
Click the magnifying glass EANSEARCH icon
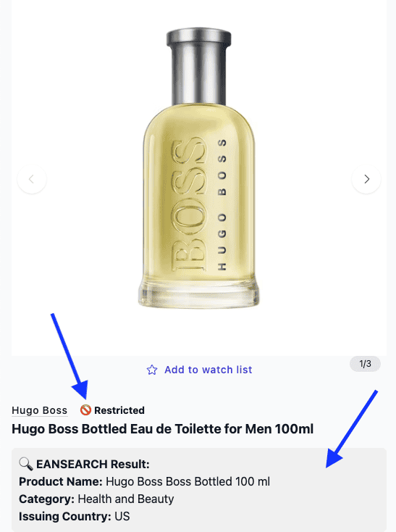(26, 464)
